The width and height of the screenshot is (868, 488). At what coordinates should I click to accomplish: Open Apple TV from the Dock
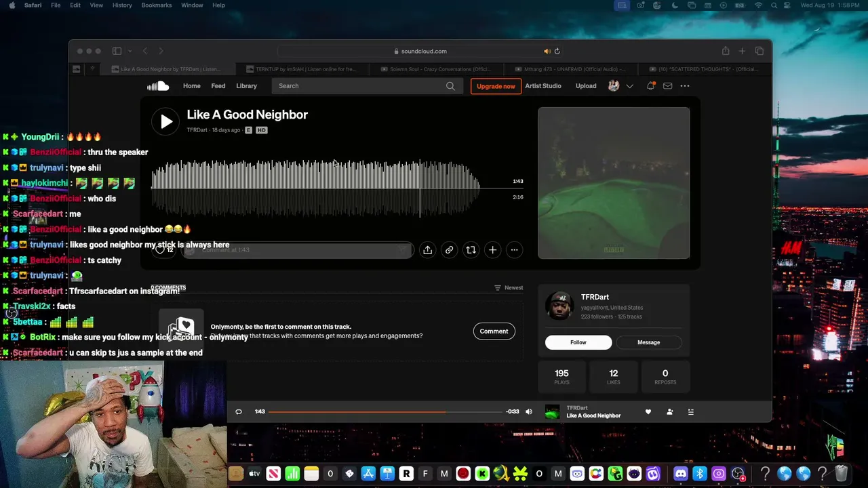pos(254,474)
